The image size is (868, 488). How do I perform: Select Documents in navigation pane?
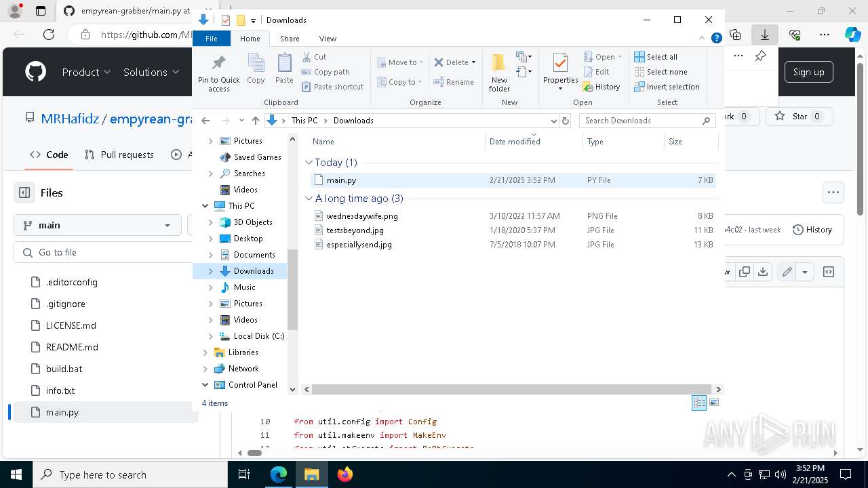coord(254,255)
